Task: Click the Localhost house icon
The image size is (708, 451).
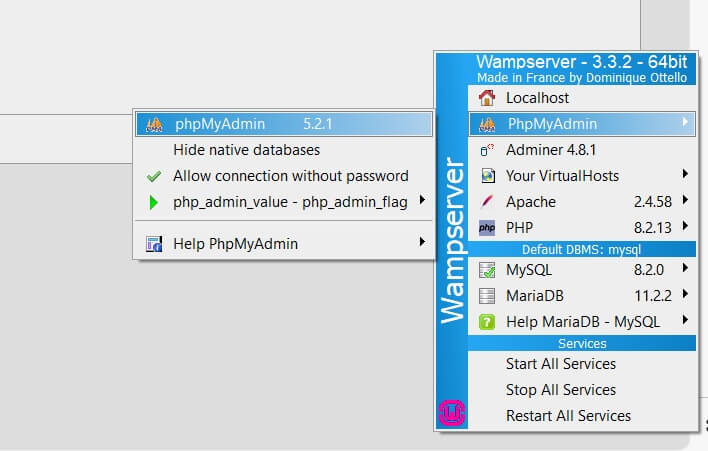Action: point(487,98)
